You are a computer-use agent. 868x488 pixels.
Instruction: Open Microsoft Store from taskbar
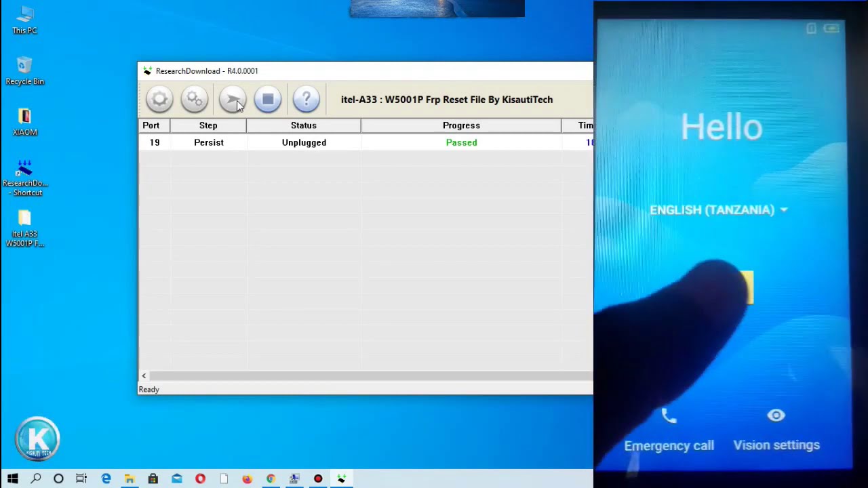[x=153, y=479]
